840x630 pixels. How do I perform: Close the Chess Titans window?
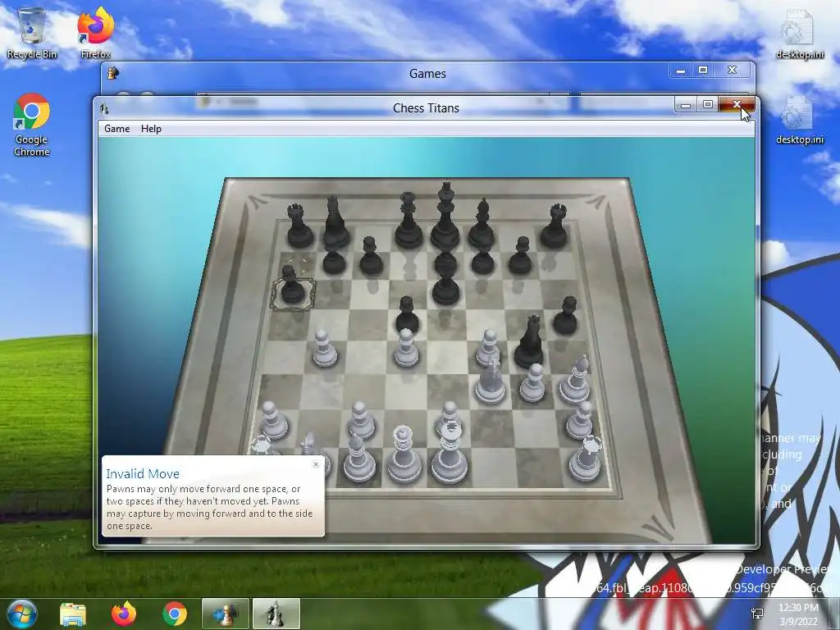pos(737,105)
